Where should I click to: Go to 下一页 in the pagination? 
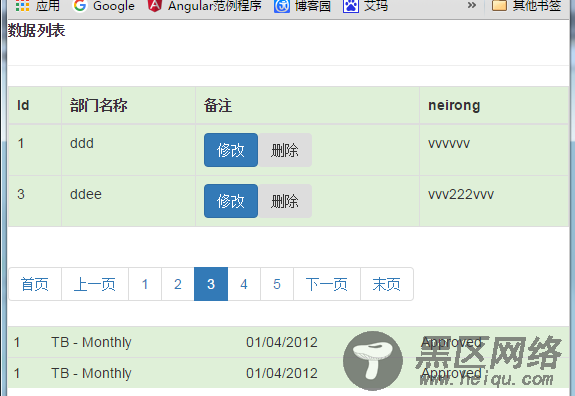point(327,284)
